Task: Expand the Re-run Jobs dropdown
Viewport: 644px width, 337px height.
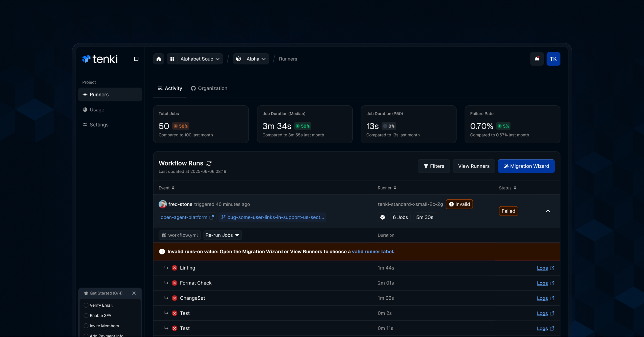Action: click(x=222, y=235)
